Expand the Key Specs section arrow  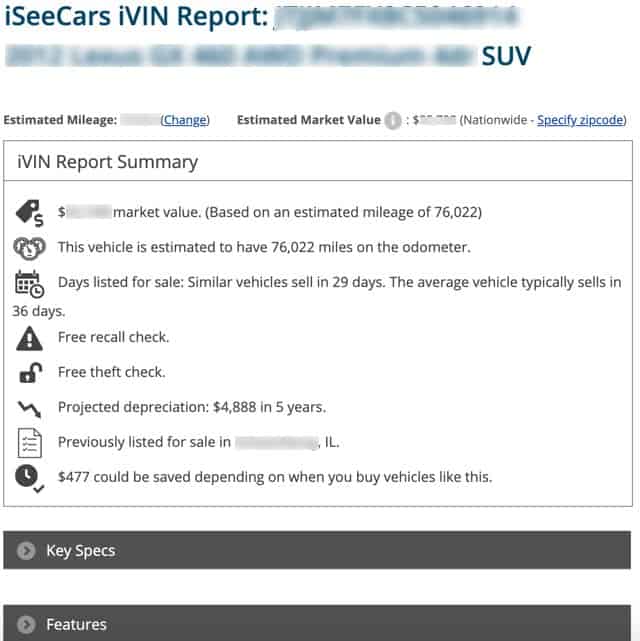26,551
